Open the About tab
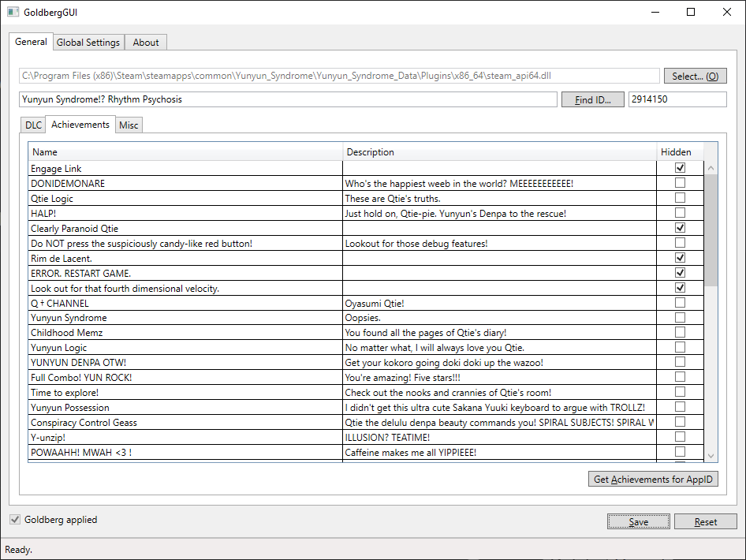This screenshot has height=560, width=746. point(146,43)
